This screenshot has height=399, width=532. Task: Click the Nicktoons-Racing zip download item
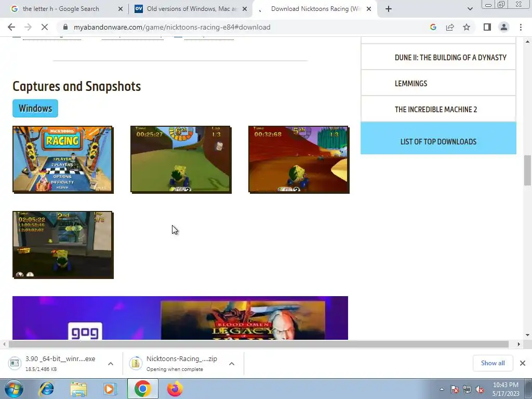[x=177, y=363]
